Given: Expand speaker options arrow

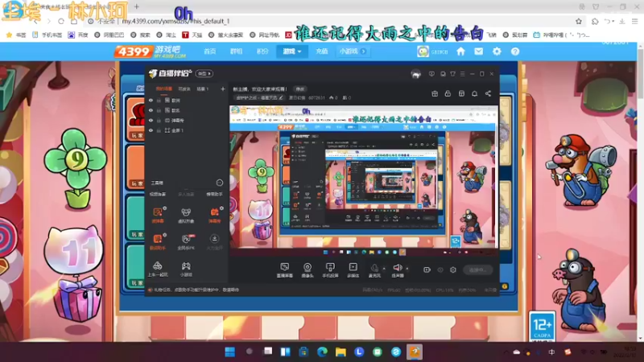Looking at the screenshot, I should coord(407,269).
